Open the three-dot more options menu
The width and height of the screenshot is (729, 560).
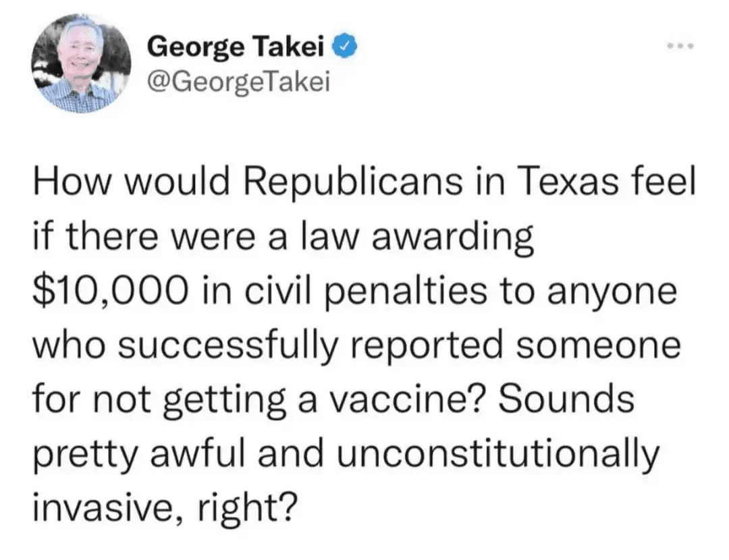click(678, 48)
